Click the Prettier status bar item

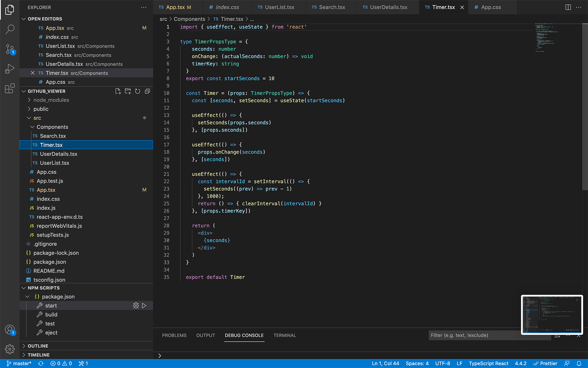(x=545, y=363)
